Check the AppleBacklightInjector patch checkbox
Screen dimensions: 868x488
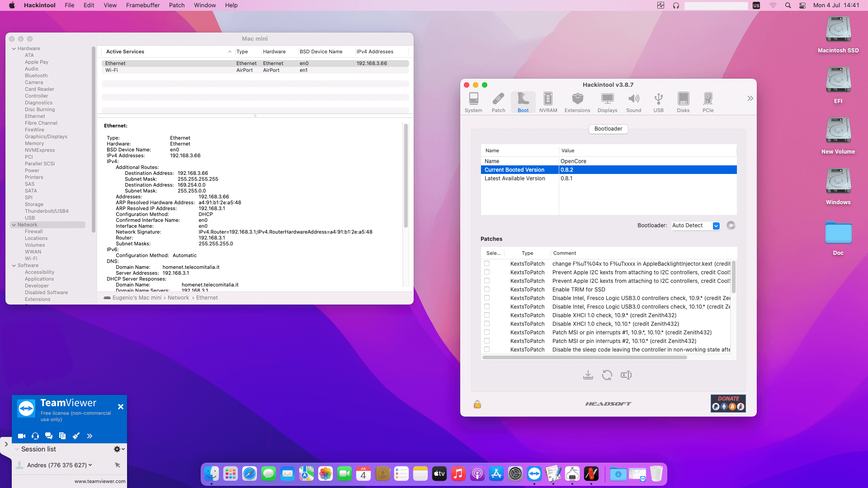[x=487, y=263]
